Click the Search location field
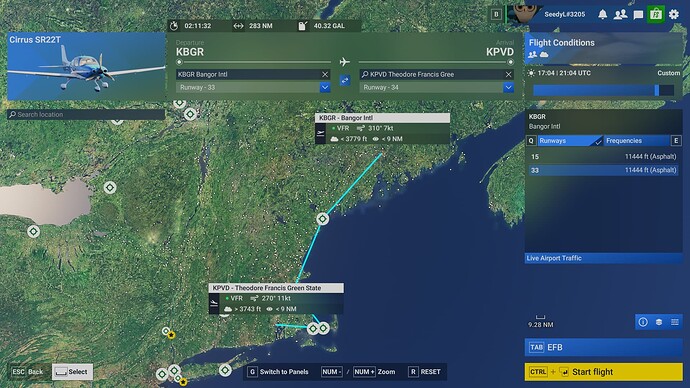The height and width of the screenshot is (388, 690). coord(86,114)
